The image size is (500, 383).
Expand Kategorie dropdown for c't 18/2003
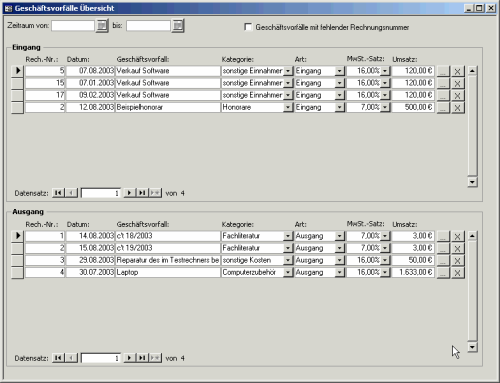pyautogui.click(x=288, y=236)
